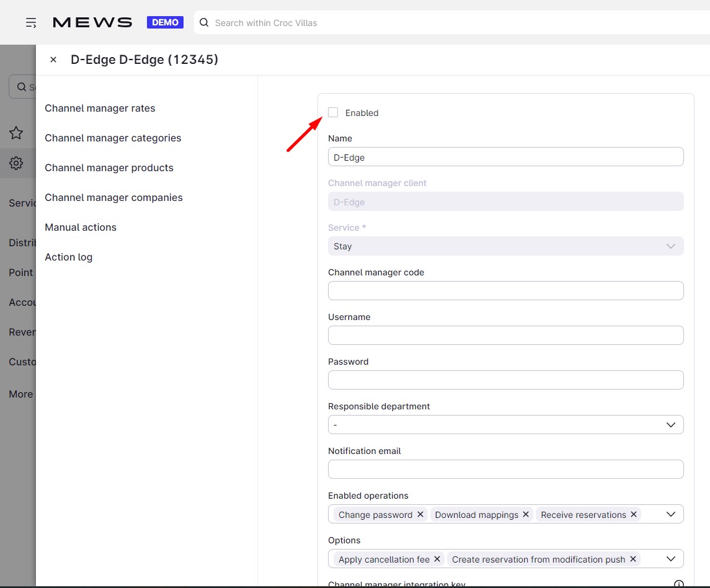Open Channel manager products
Viewport: 710px width, 588px height.
[x=109, y=168]
